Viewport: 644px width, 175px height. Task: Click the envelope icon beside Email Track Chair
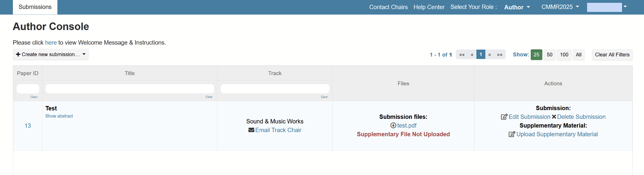[251, 130]
